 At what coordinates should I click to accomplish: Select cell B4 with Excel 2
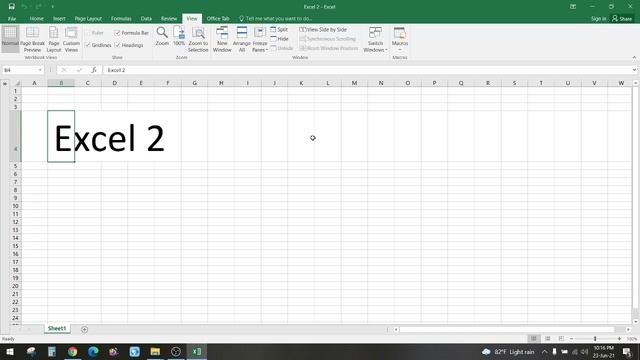coord(61,136)
